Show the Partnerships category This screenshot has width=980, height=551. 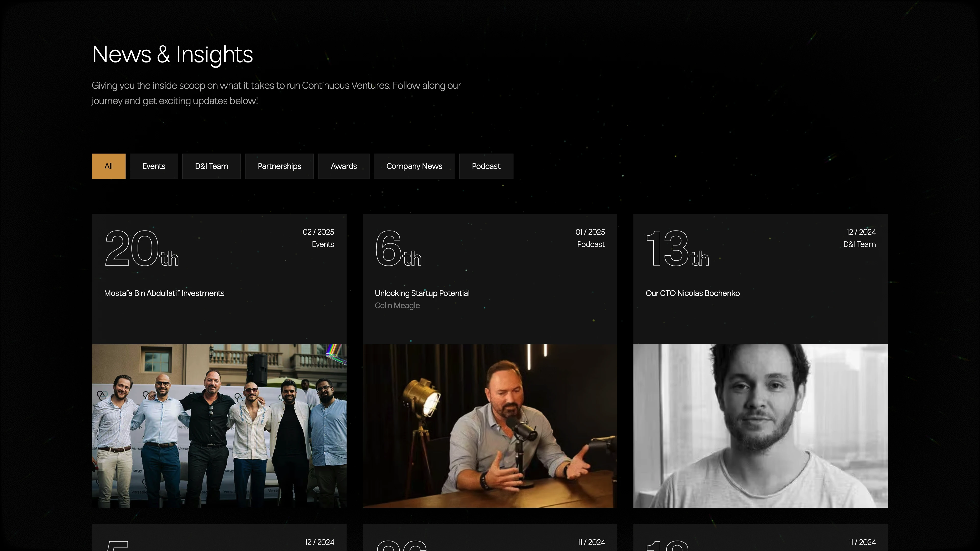click(279, 166)
